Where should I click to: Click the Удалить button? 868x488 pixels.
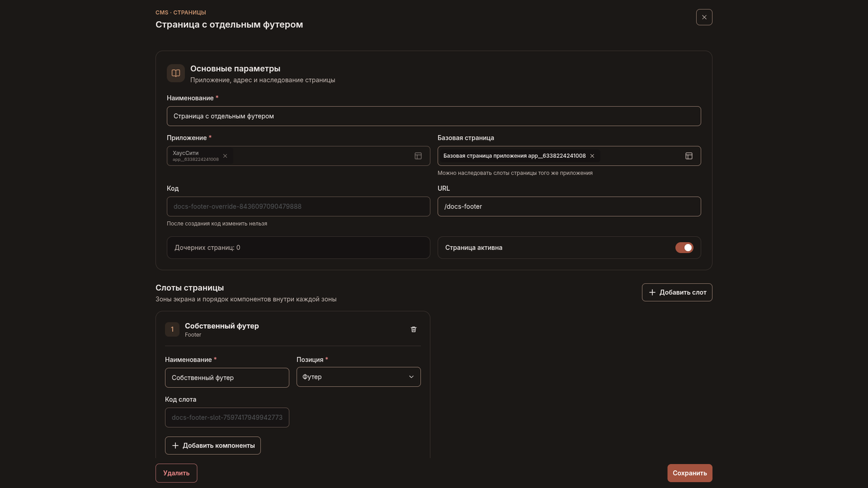tap(176, 473)
